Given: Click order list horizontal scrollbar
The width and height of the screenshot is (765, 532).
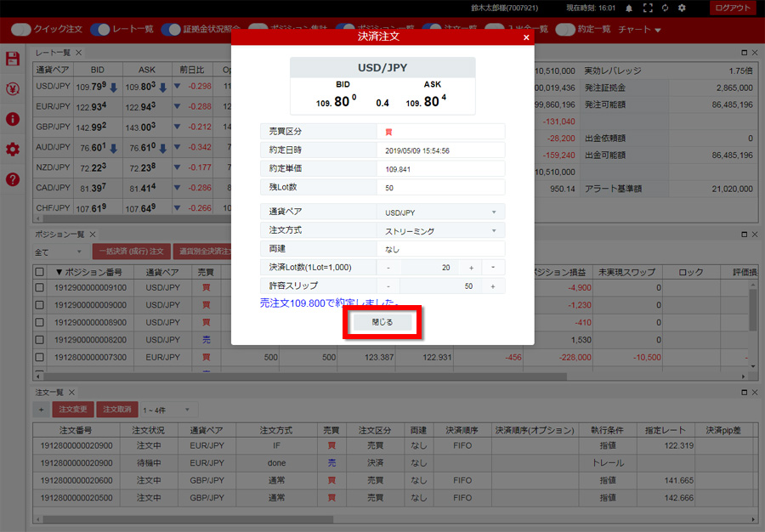Looking at the screenshot, I should point(188,519).
